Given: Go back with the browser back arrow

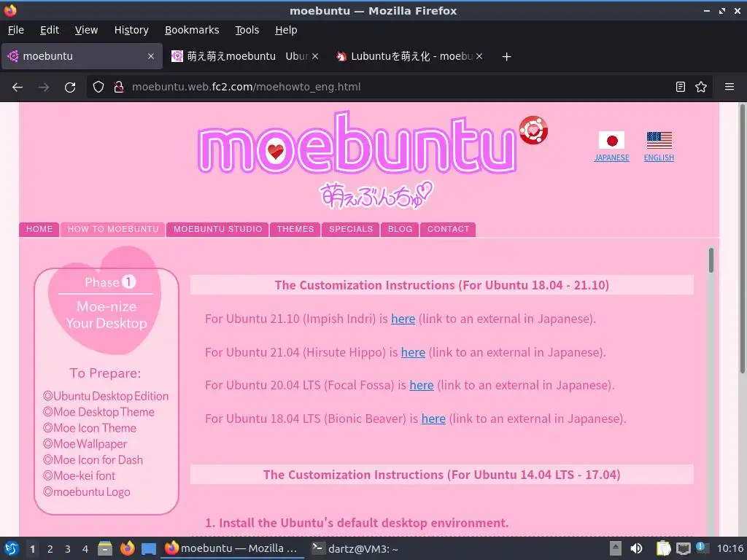Looking at the screenshot, I should (18, 87).
